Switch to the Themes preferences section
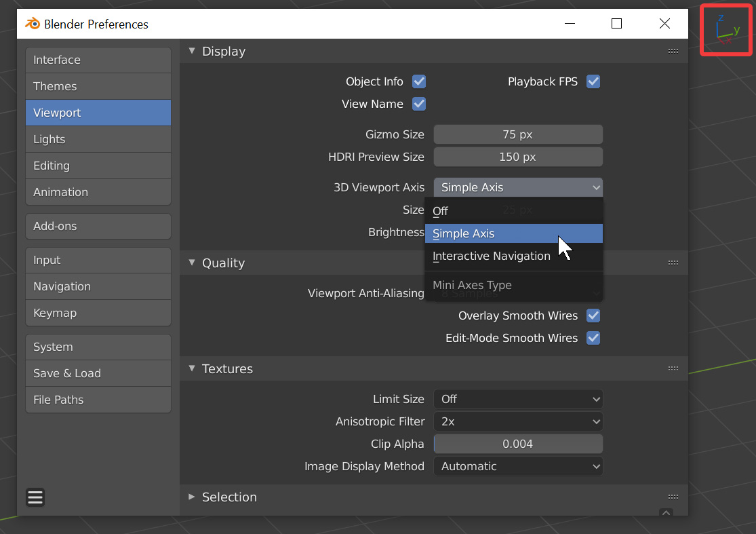The width and height of the screenshot is (756, 534). tap(98, 86)
